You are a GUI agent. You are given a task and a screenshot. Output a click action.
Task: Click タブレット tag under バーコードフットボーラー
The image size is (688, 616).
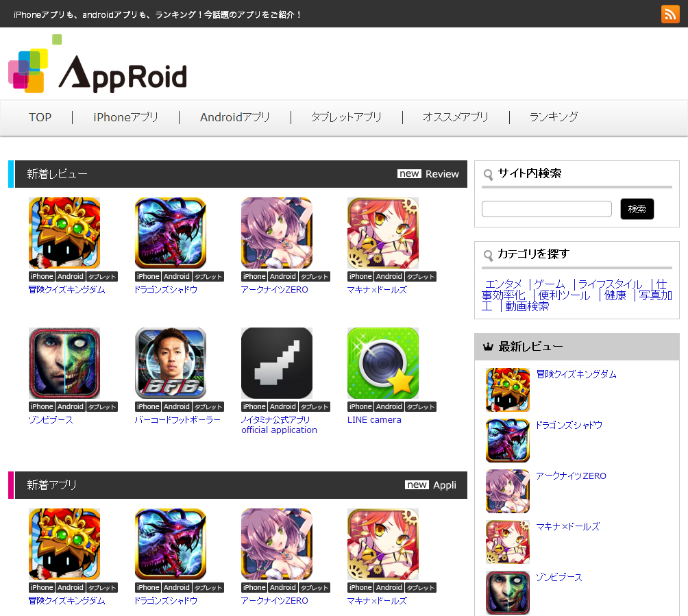(208, 407)
